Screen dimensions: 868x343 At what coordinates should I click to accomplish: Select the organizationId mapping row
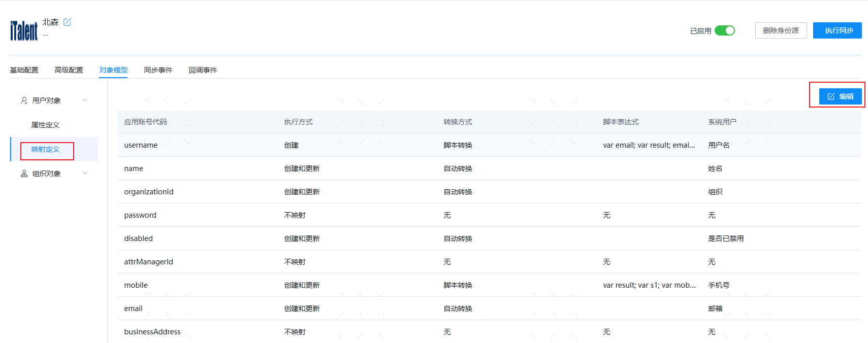coord(489,192)
